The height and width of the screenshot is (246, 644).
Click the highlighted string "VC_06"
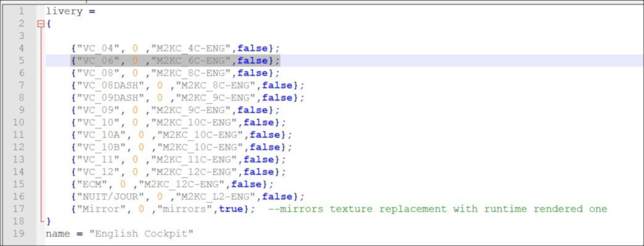98,61
